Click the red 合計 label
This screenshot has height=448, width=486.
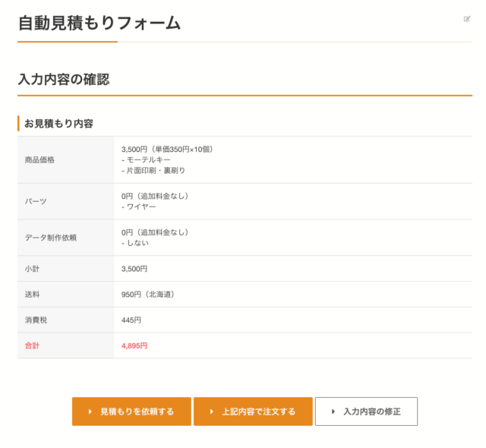(x=32, y=345)
